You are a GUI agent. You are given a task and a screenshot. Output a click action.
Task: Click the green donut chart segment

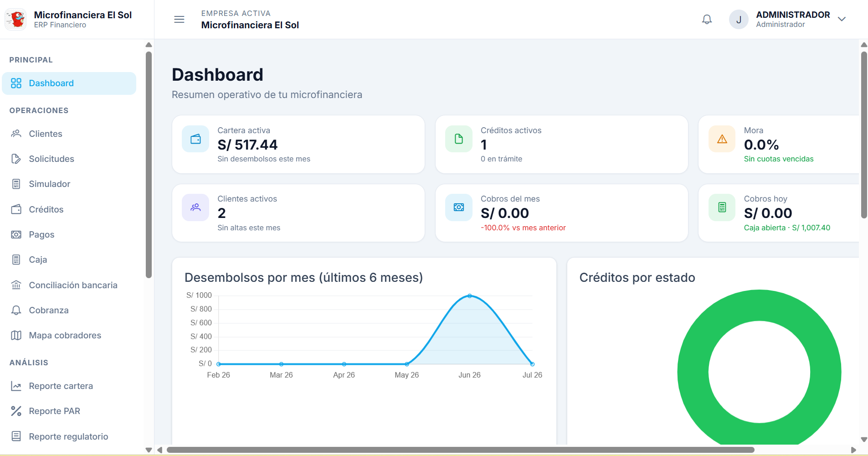[x=693, y=373]
